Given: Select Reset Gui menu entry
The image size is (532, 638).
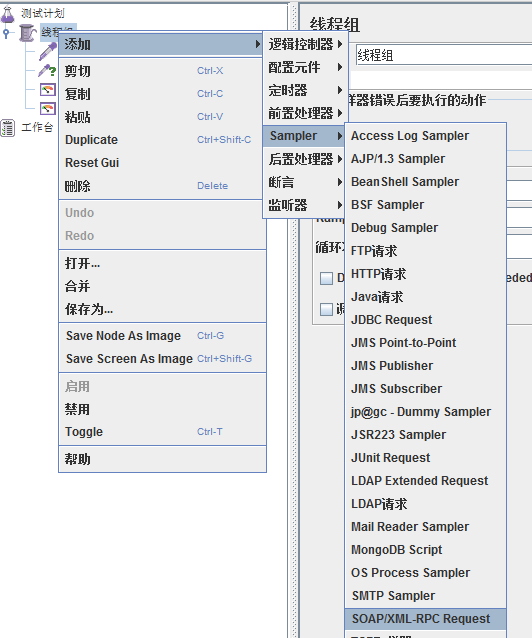Looking at the screenshot, I should pos(160,163).
